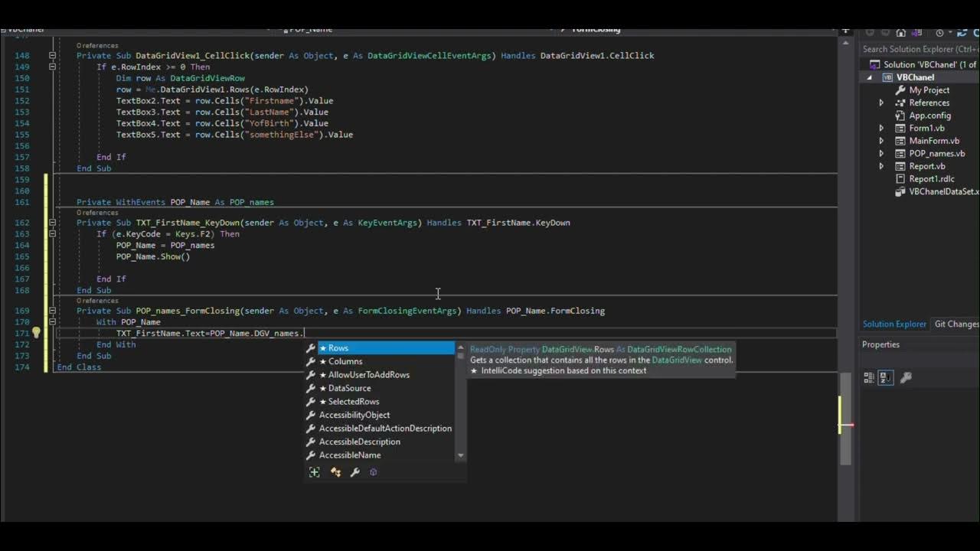Select the VBChanel project in Solution Explorer
980x551 pixels.
915,77
